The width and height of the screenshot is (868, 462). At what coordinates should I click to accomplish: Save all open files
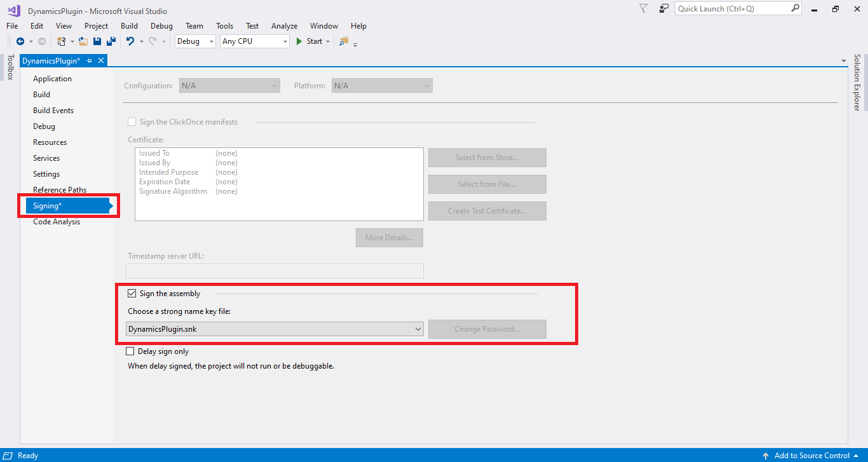tap(111, 41)
